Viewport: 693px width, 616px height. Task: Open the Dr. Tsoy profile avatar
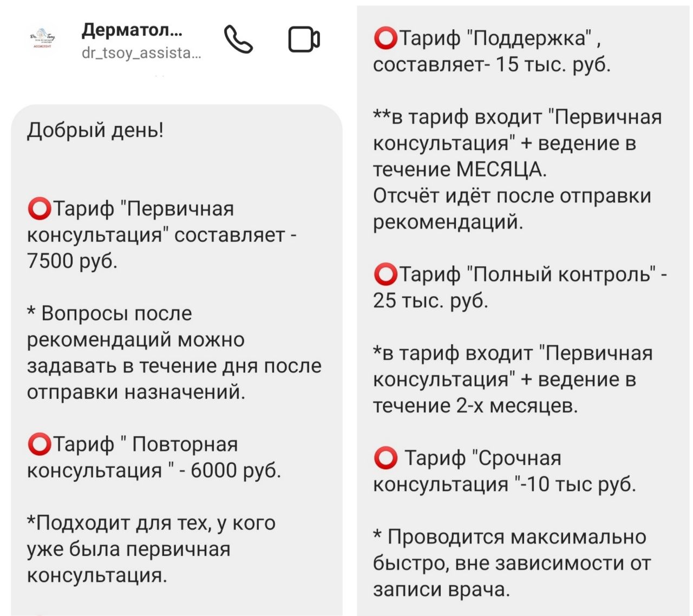click(42, 39)
